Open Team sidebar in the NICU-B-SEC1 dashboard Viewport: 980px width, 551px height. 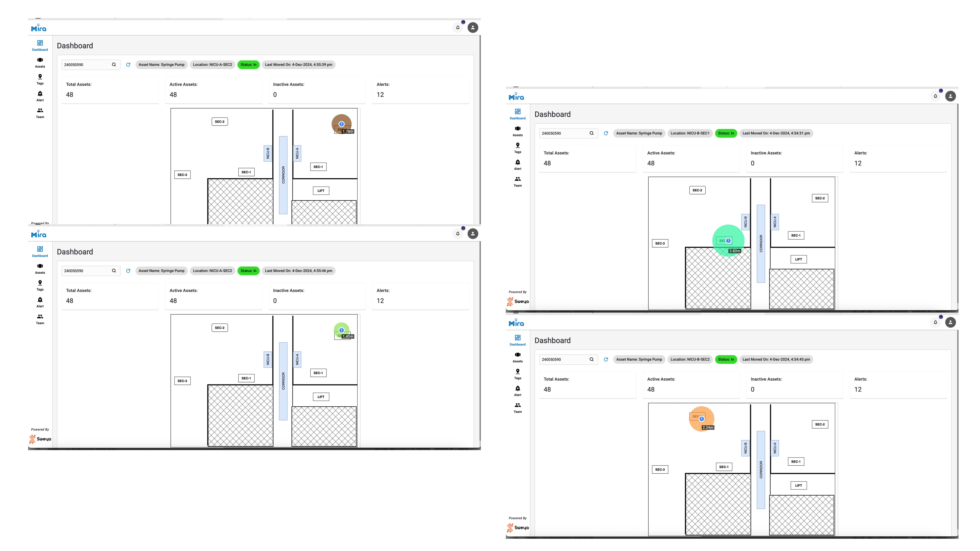tap(518, 181)
